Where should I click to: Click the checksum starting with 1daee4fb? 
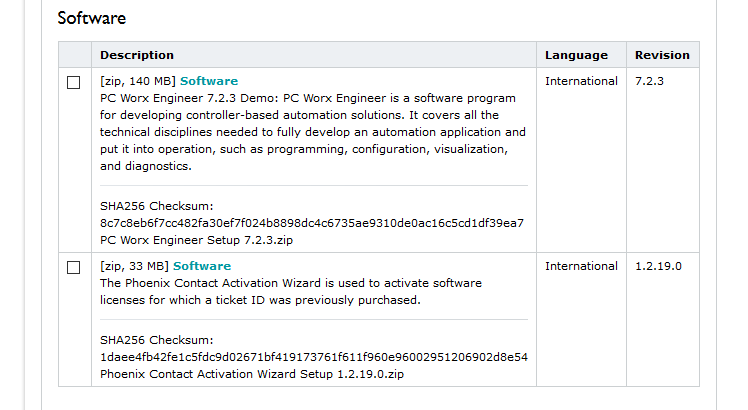(314, 357)
